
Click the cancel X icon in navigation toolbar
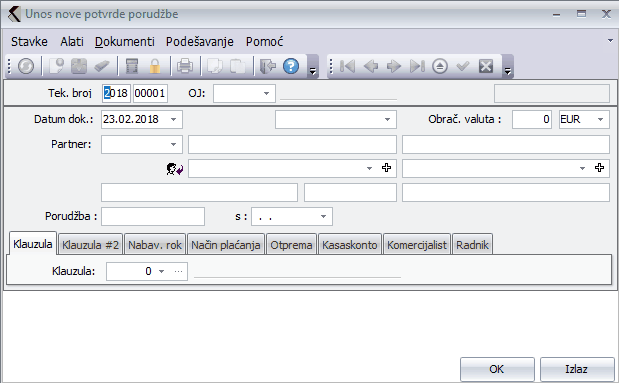pyautogui.click(x=486, y=66)
